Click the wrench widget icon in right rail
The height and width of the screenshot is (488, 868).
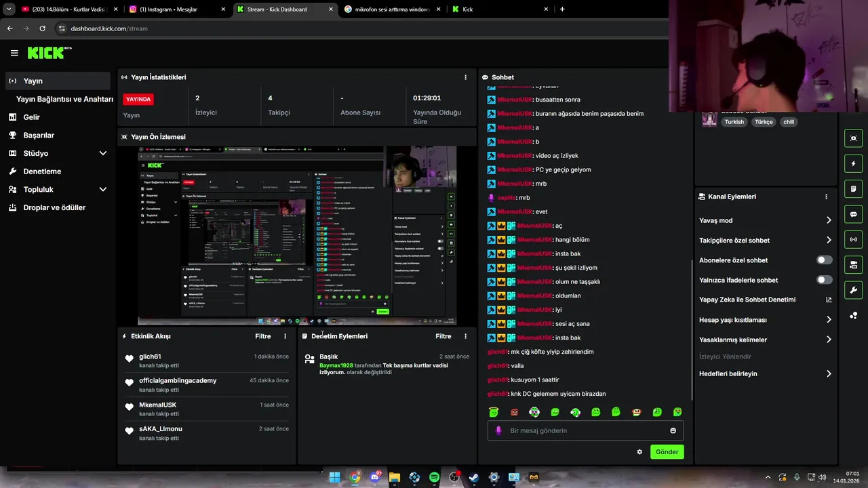click(853, 290)
